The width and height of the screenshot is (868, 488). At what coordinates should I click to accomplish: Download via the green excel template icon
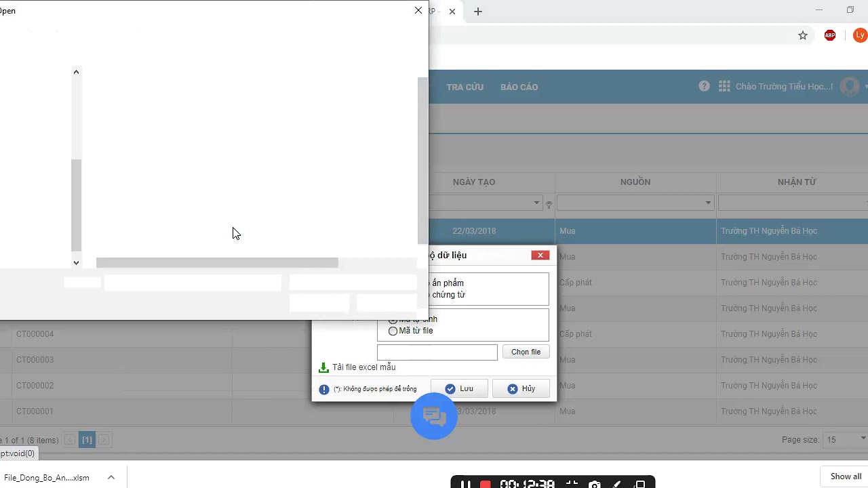(323, 367)
